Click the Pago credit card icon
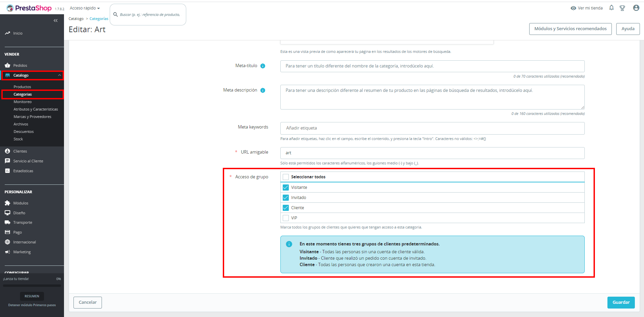 pos(7,232)
